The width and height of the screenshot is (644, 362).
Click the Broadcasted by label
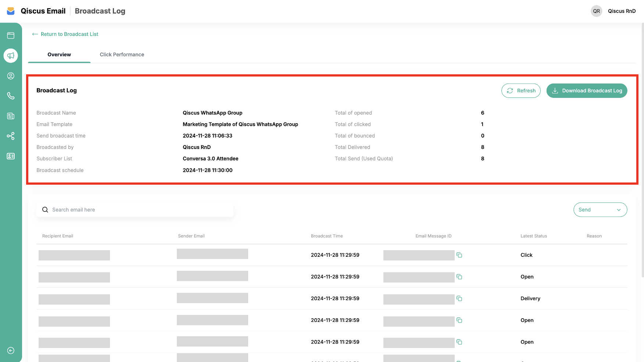pyautogui.click(x=55, y=147)
